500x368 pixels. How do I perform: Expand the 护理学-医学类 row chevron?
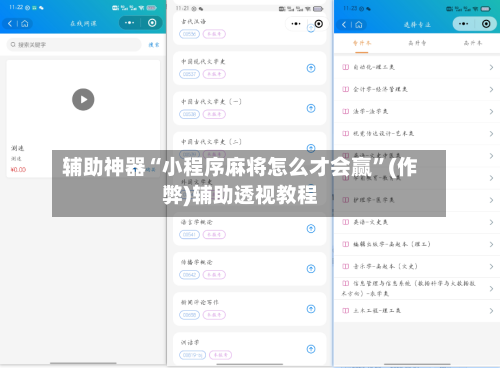point(491,200)
